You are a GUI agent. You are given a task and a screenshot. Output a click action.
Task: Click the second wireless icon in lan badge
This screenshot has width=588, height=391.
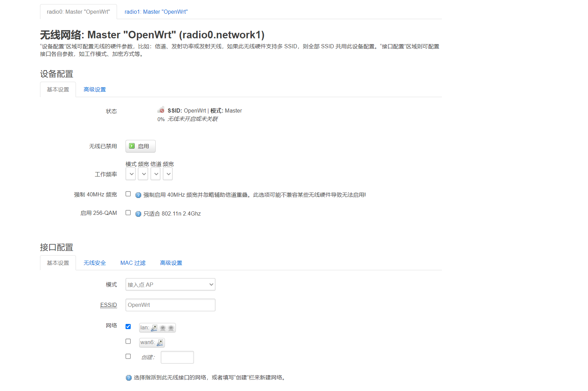pyautogui.click(x=171, y=328)
